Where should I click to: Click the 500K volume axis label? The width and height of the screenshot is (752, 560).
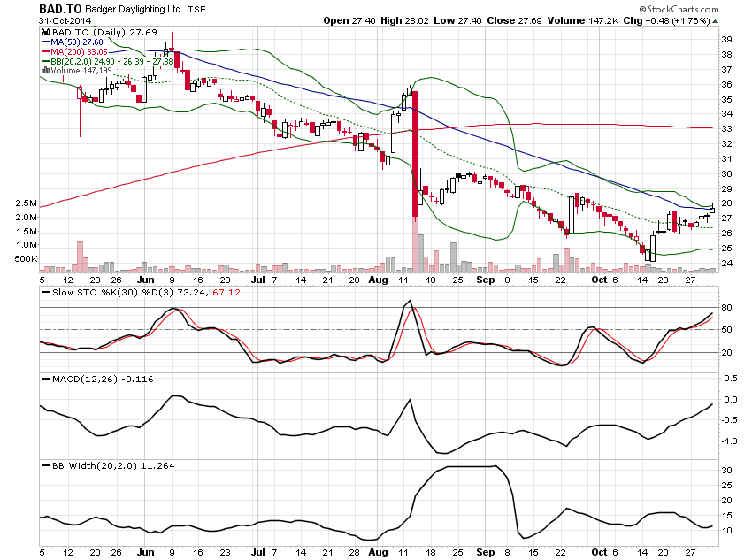26,259
